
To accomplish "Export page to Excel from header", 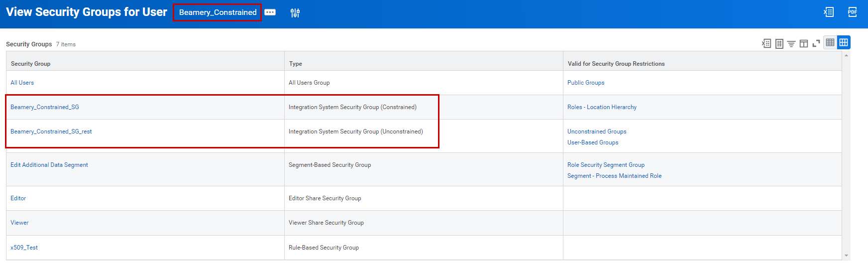I will click(x=829, y=12).
